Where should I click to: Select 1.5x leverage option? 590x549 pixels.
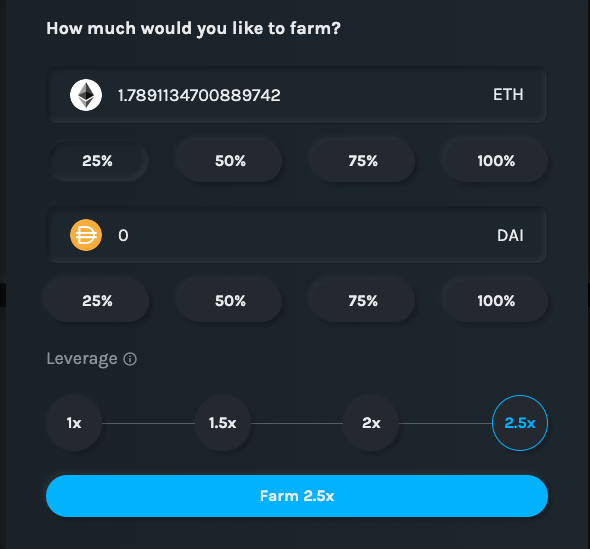[222, 423]
